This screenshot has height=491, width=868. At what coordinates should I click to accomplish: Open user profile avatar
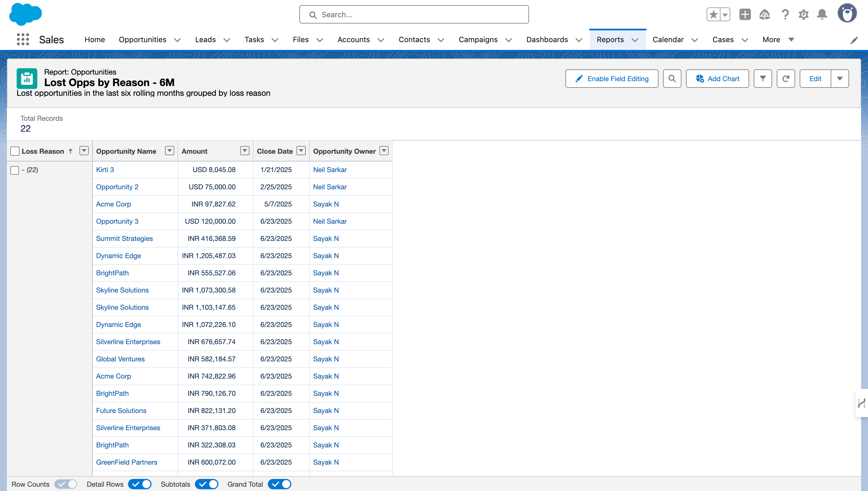click(847, 13)
